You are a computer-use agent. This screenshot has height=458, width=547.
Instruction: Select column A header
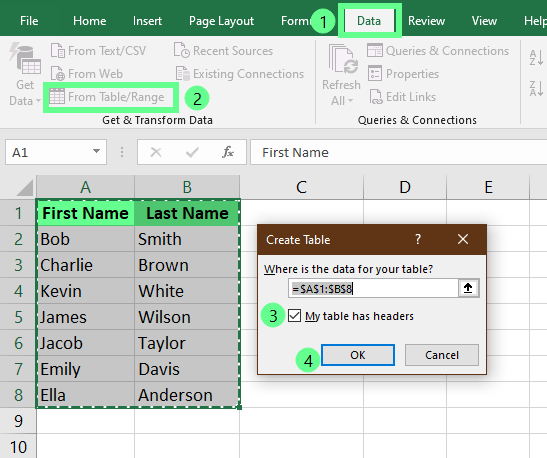point(85,187)
